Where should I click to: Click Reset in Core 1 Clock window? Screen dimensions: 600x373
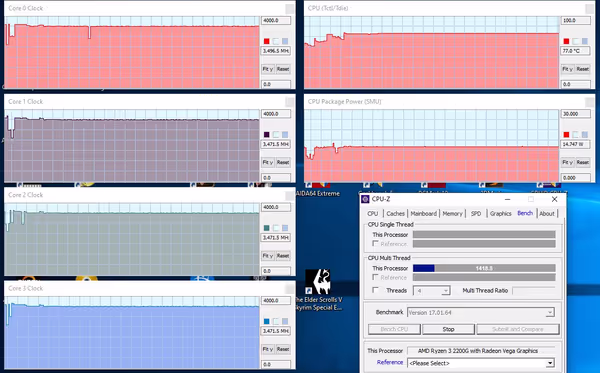pos(283,162)
